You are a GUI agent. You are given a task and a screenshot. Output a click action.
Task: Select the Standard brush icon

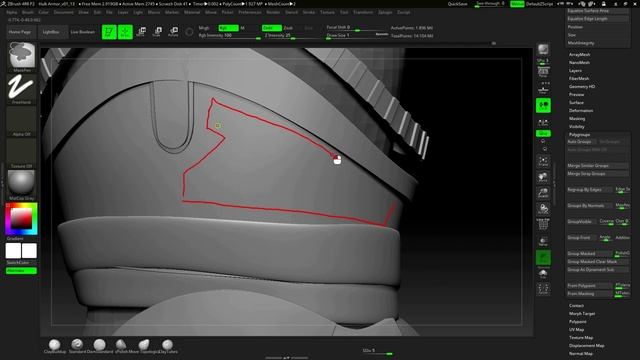(77, 345)
